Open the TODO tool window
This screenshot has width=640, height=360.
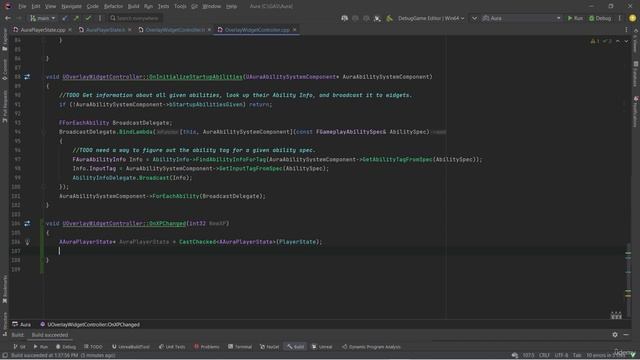tap(93, 347)
